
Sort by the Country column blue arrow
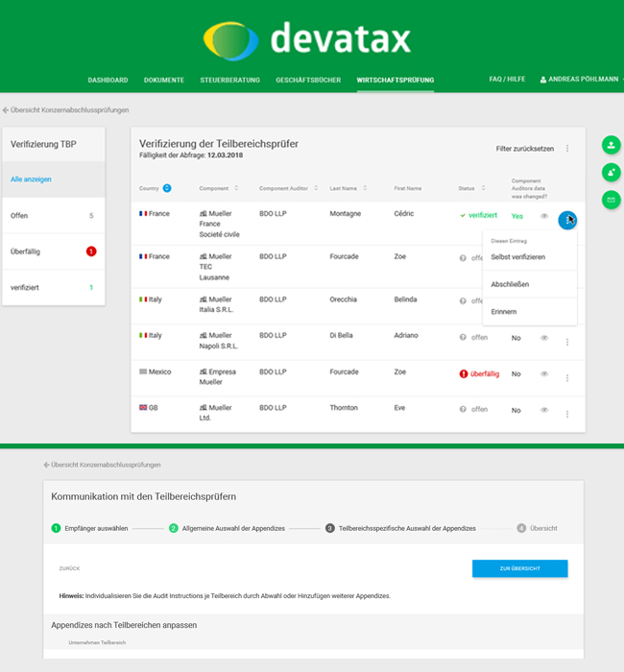(168, 188)
